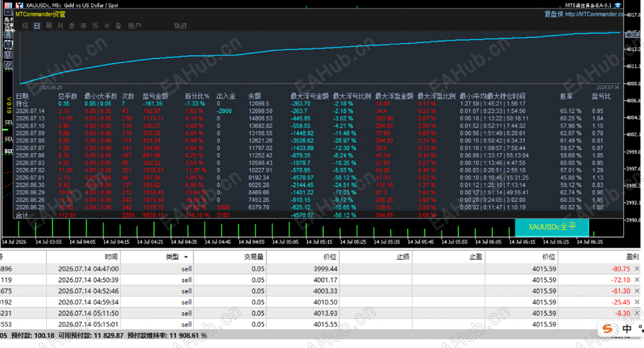Select the trade row opened at 04:59:34

click(x=320, y=302)
